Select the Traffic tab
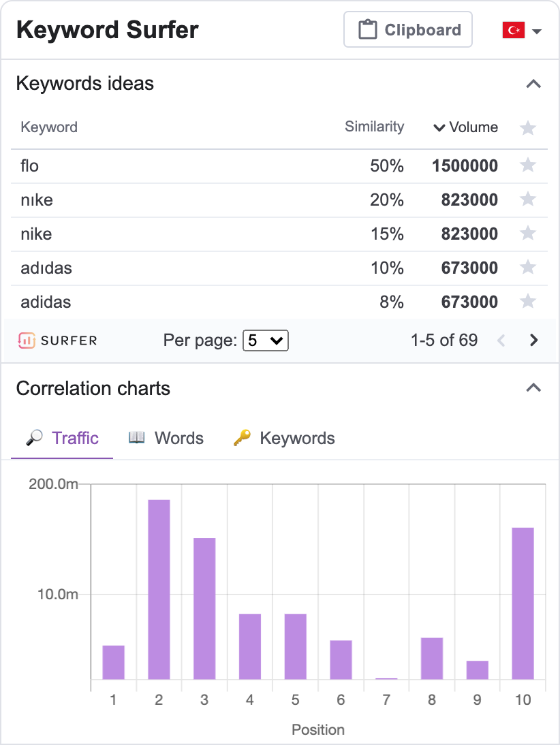This screenshot has height=745, width=560. pyautogui.click(x=62, y=438)
